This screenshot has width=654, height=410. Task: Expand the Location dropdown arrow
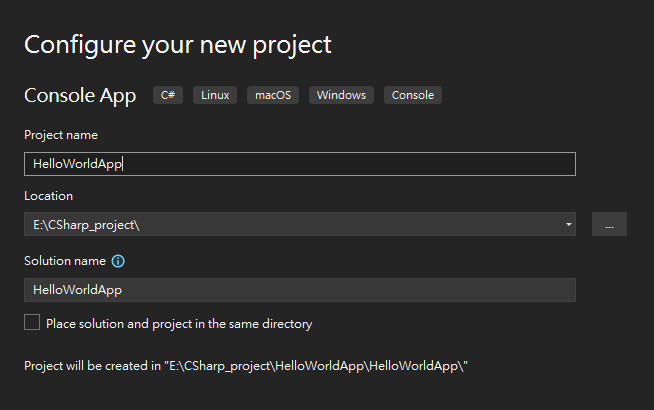(x=568, y=224)
